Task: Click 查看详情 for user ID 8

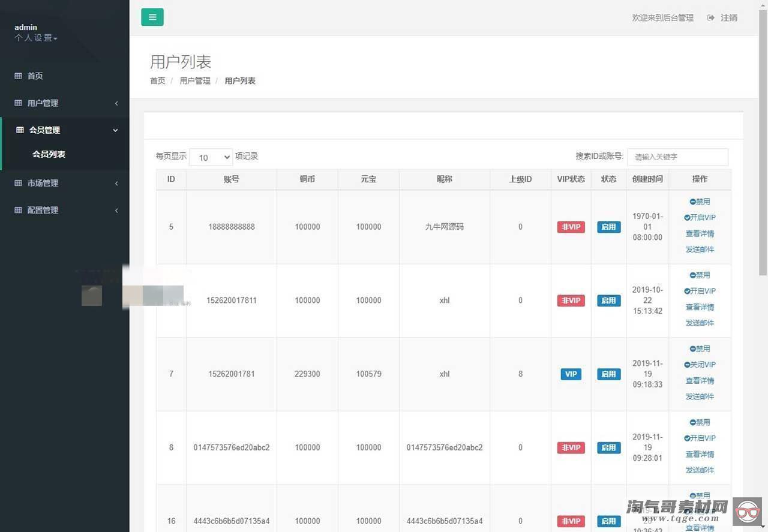Action: [x=700, y=455]
